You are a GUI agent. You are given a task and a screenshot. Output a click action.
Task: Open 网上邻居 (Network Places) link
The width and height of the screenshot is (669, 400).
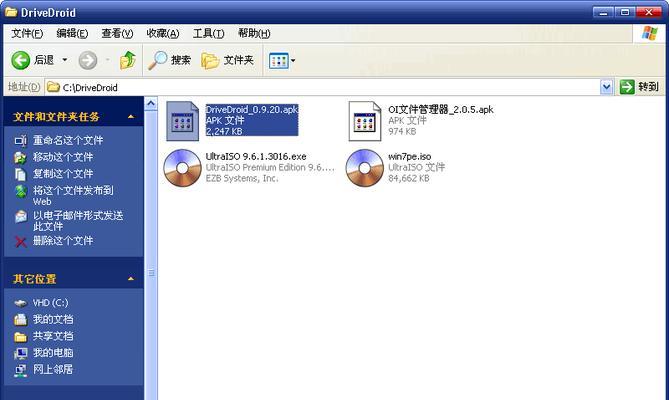[x=53, y=369]
